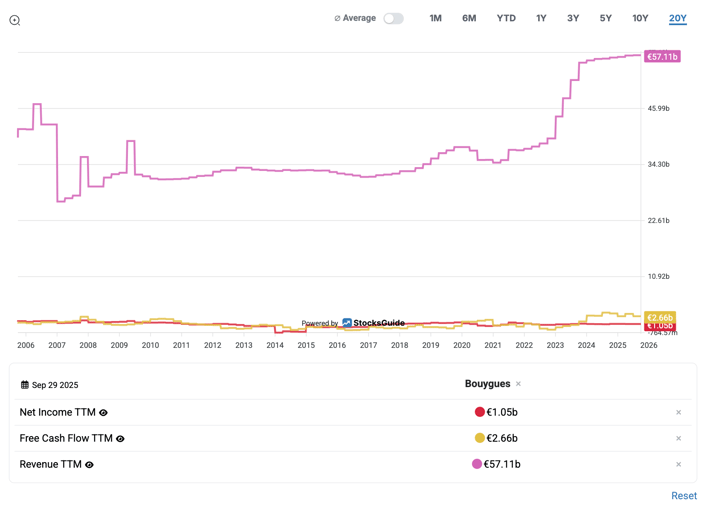This screenshot has width=707, height=515.
Task: Open the StocksGuide logo link
Action: click(373, 323)
